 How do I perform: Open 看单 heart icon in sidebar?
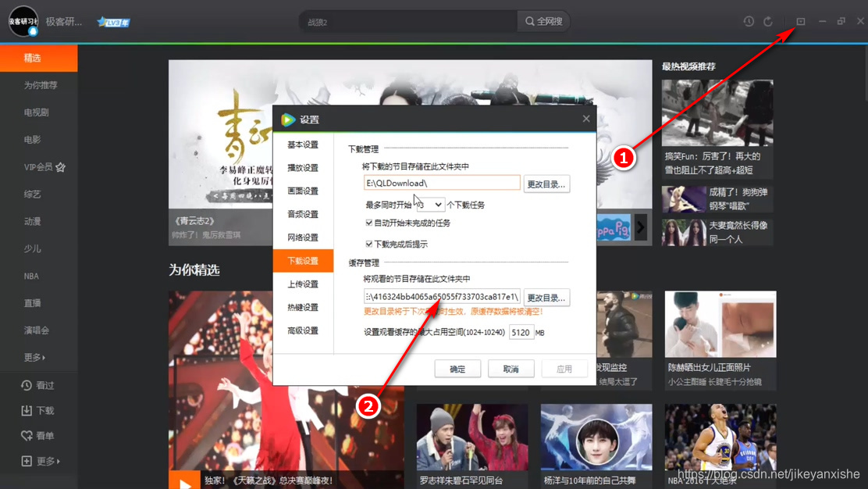[26, 436]
